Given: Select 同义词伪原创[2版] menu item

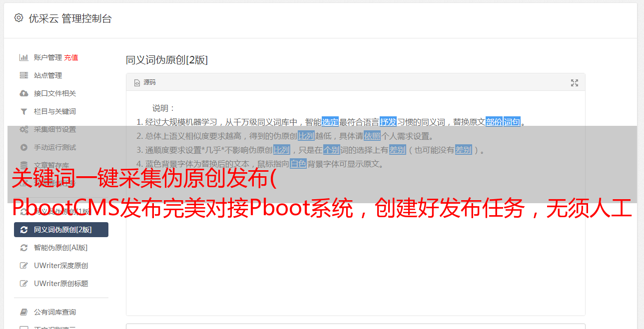Looking at the screenshot, I should [x=61, y=230].
